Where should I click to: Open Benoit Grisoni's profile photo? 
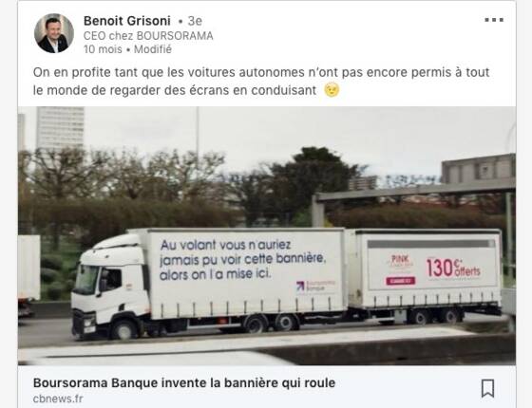(54, 33)
